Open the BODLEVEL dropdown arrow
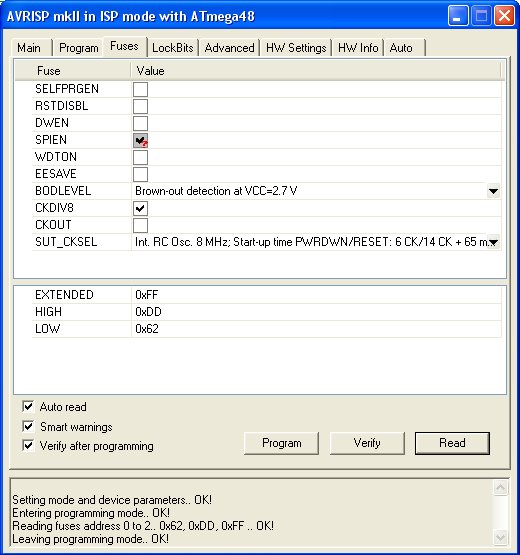Image resolution: width=520 pixels, height=555 pixels. 493,191
